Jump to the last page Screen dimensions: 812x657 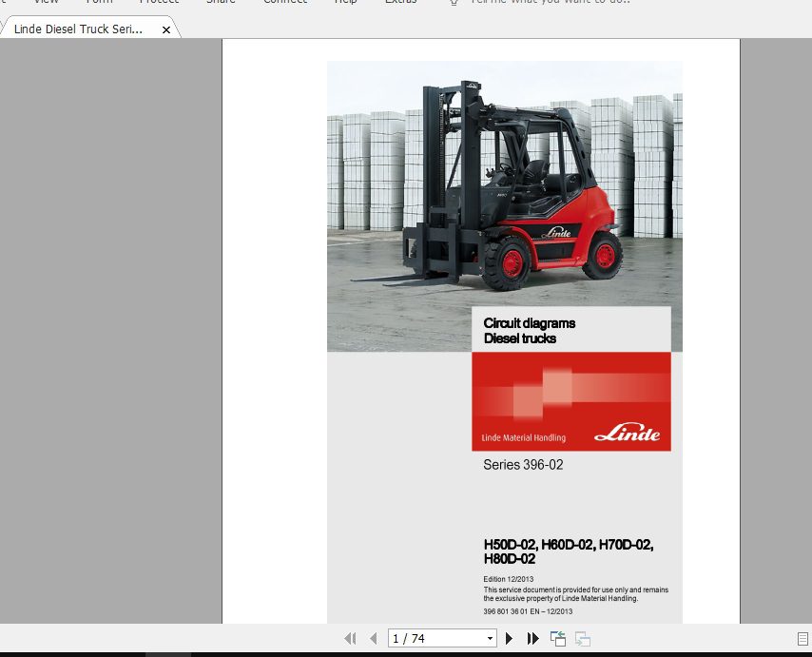coord(532,639)
